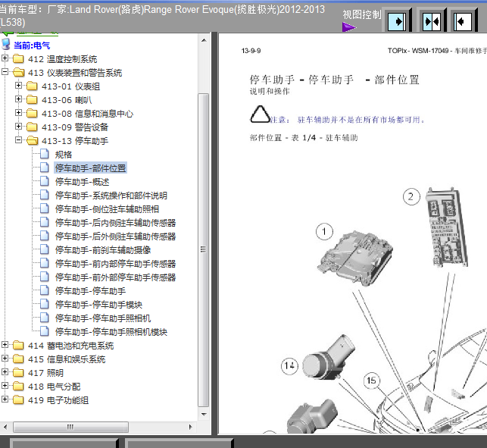Collapse the 413 仪表装置和警告系统 node
The image size is (487, 448).
click(x=5, y=71)
